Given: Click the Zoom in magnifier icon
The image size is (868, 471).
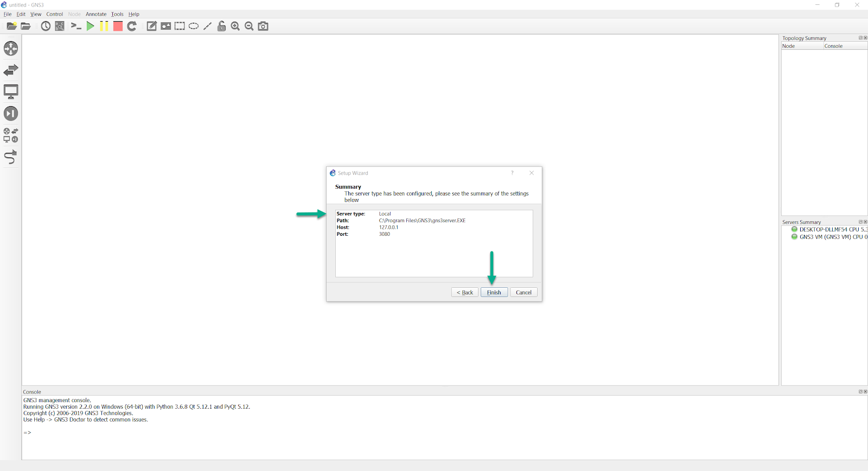Looking at the screenshot, I should pos(235,26).
